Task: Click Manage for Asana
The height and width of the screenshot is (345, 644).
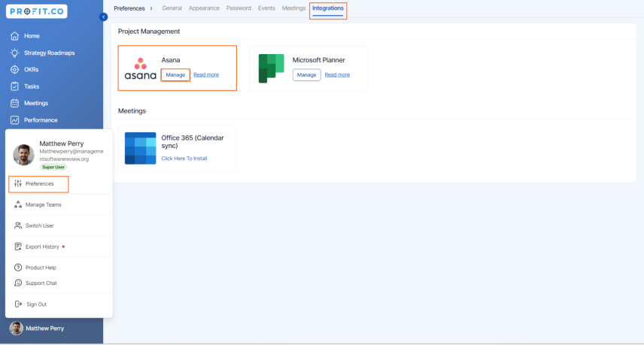Action: (x=175, y=75)
